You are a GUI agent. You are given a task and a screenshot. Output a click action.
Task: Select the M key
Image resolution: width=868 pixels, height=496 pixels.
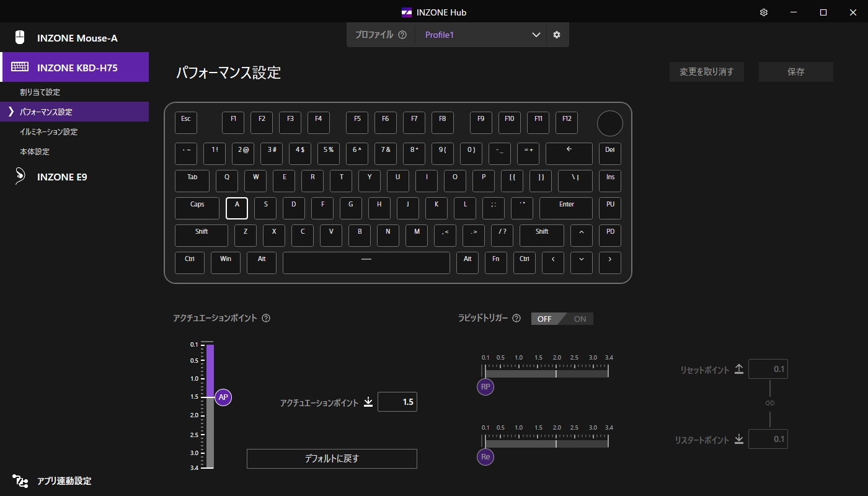click(417, 236)
